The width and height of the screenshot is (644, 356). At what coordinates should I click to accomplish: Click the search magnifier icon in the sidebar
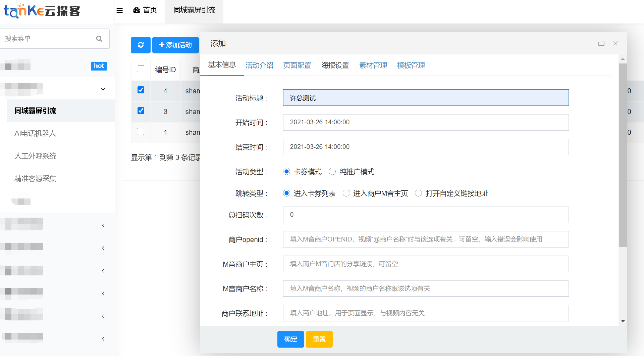pos(99,39)
